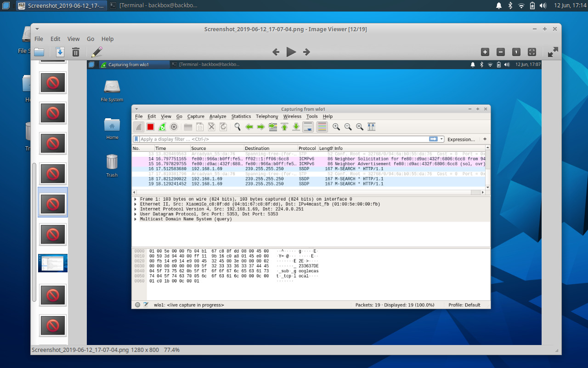Click the Find packet magnifying glass icon
This screenshot has width=588, height=368.
click(x=237, y=126)
